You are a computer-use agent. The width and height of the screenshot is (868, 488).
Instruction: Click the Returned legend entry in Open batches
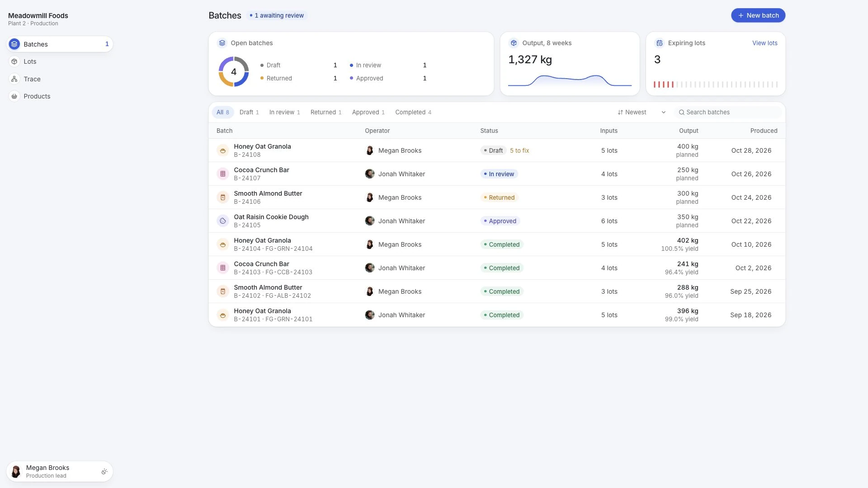pyautogui.click(x=299, y=78)
